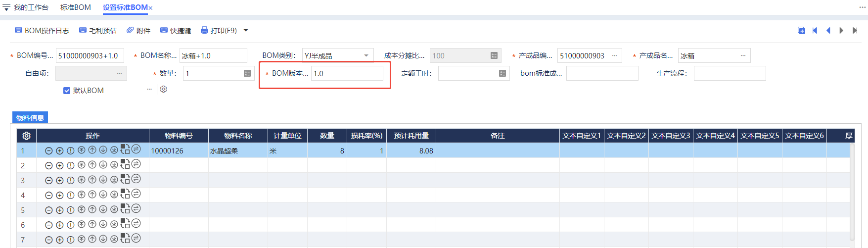Click the move-to-bottom icon in row 4
This screenshot has width=868, height=248.
coord(114,195)
